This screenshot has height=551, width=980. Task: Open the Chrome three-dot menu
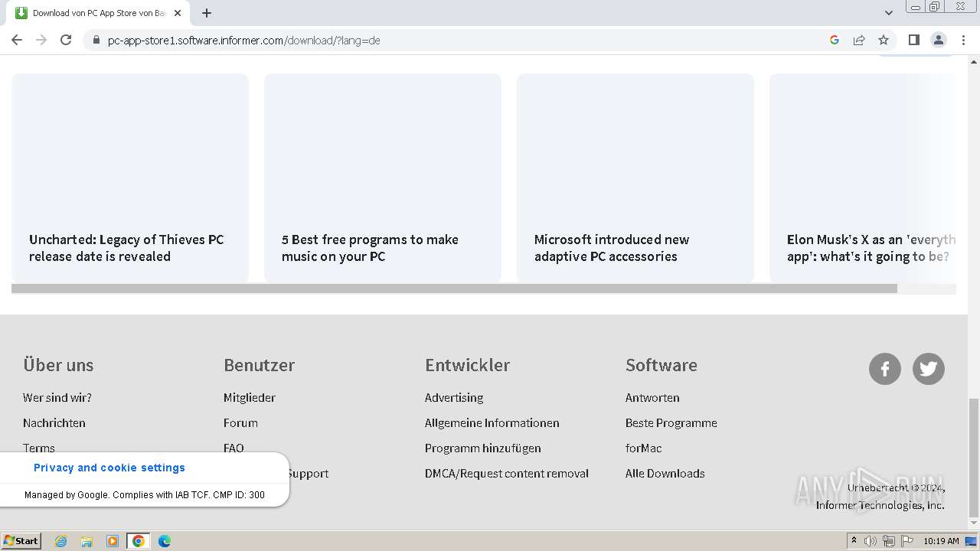962,40
